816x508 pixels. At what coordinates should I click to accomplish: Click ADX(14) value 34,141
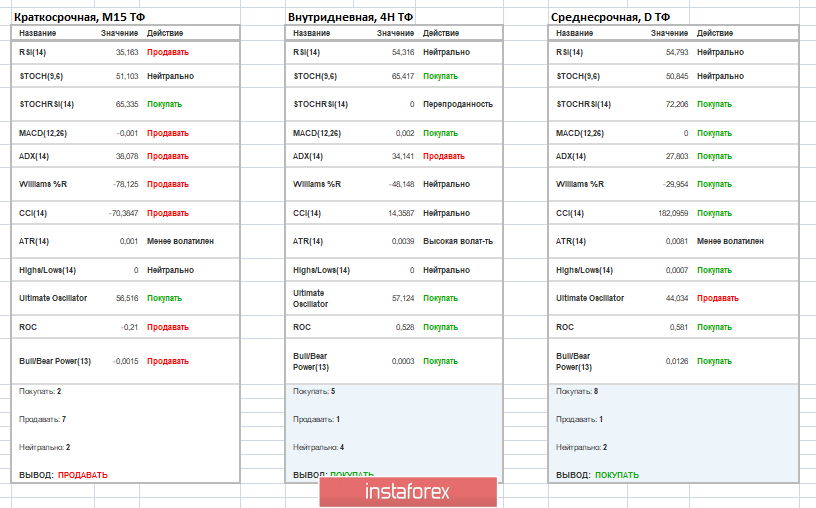[403, 156]
